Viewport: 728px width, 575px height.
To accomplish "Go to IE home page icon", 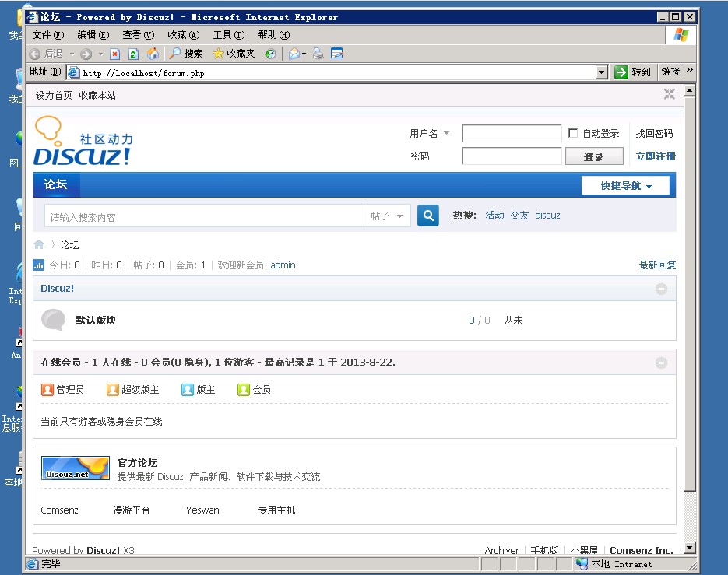I will click(x=153, y=54).
